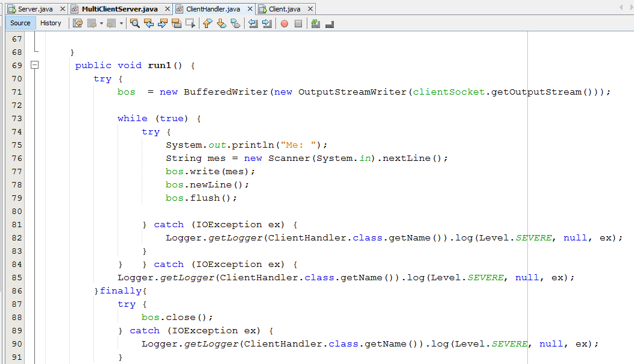Open the Forward navigation dropdown arrow
The height and width of the screenshot is (364, 634).
coord(121,24)
